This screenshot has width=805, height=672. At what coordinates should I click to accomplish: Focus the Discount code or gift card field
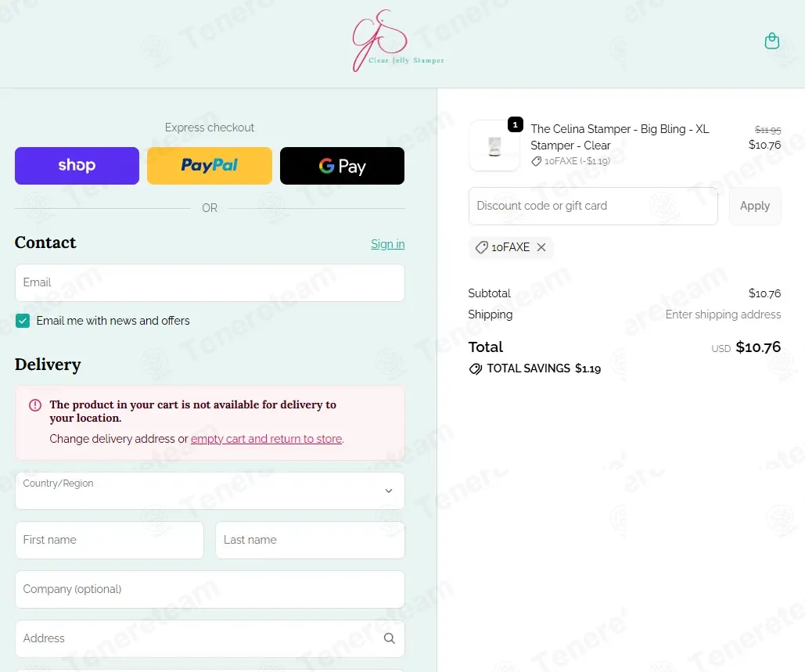[593, 206]
